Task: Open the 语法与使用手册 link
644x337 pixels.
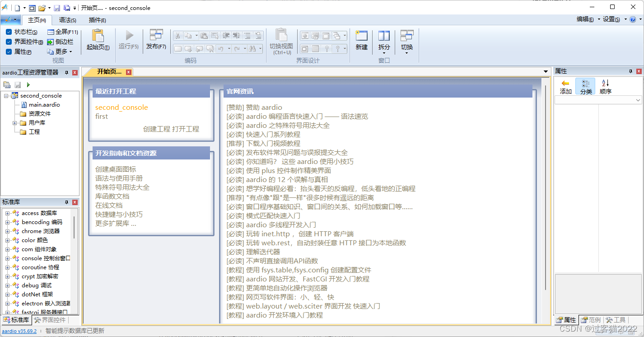Action: pos(119,178)
